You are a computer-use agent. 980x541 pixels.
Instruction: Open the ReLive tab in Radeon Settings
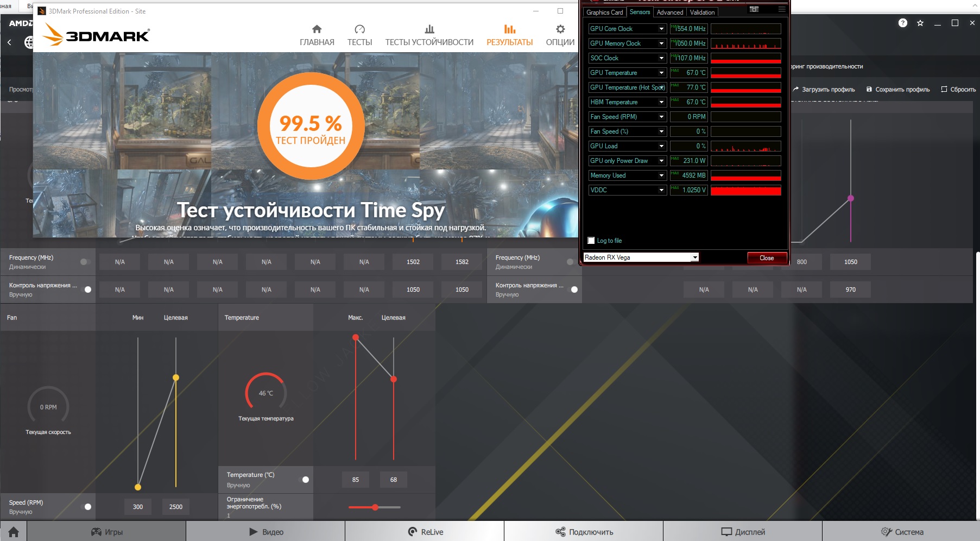[x=425, y=532]
